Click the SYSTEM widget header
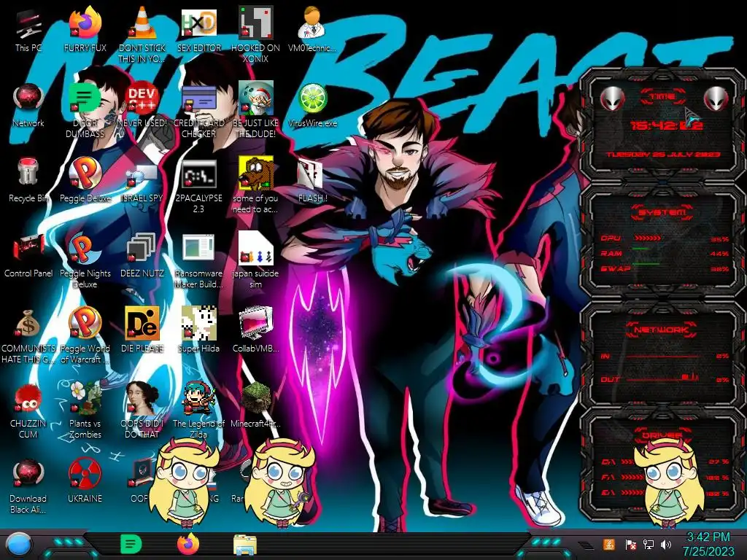The image size is (747, 560). (662, 212)
